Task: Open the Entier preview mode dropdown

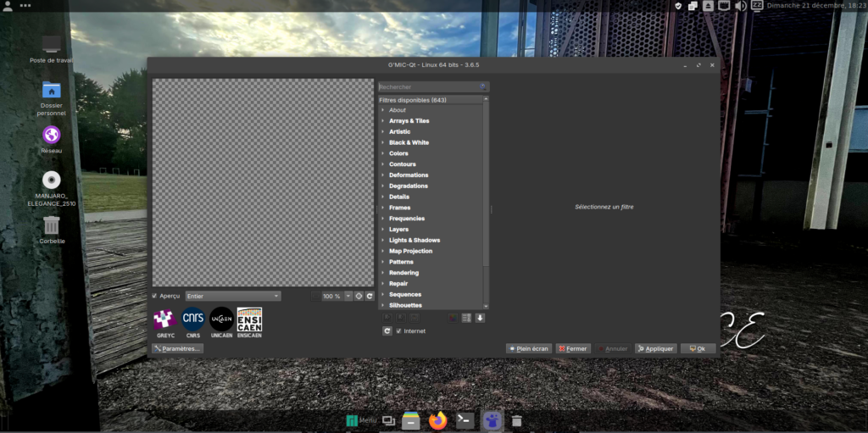Action: 233,296
